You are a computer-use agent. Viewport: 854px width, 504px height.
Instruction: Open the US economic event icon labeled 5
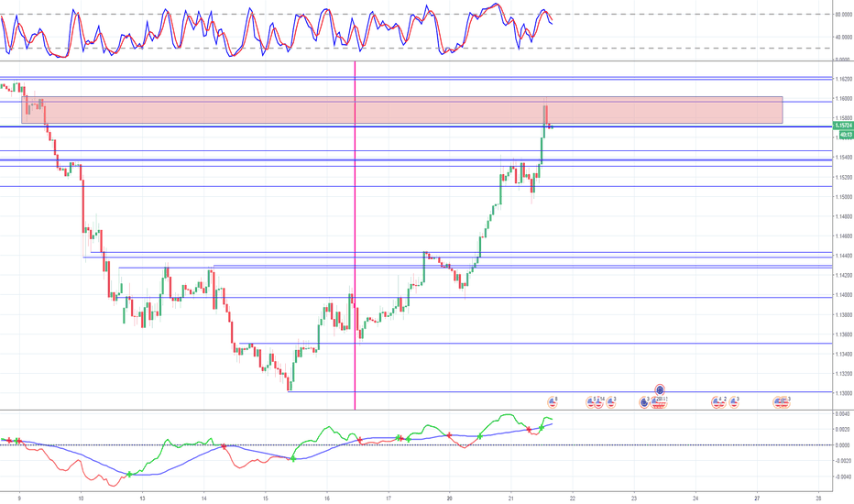[590, 402]
